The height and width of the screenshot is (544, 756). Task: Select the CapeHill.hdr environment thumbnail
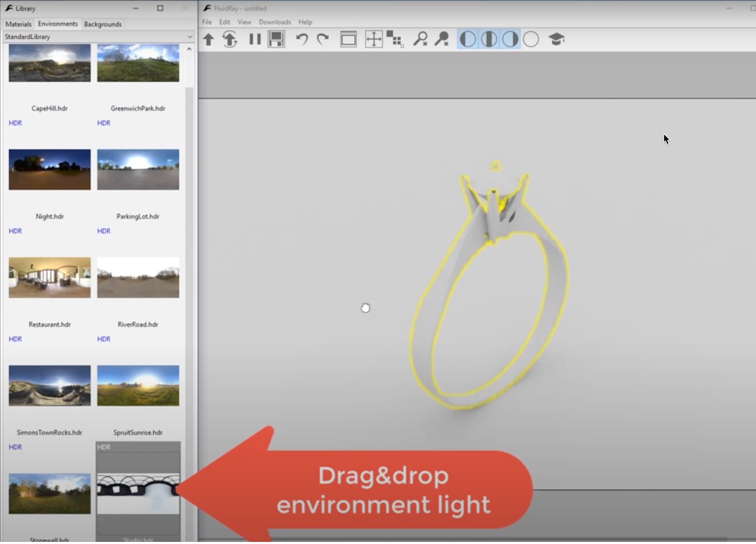(x=49, y=63)
